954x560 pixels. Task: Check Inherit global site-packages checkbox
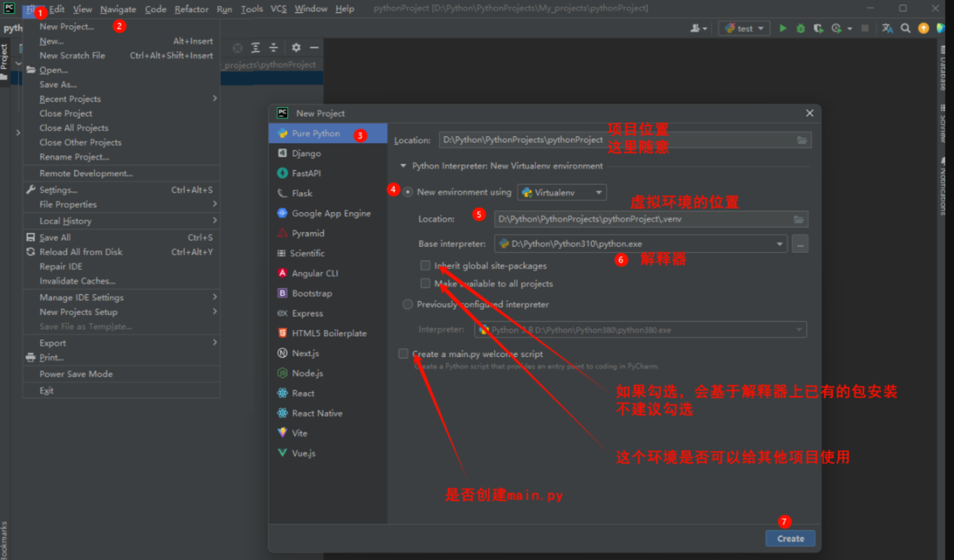tap(425, 265)
